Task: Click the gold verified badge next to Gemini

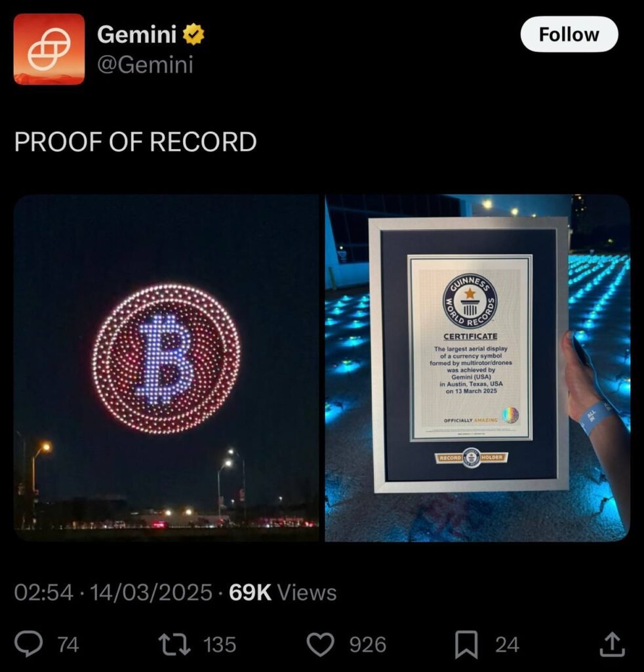Action: [193, 35]
